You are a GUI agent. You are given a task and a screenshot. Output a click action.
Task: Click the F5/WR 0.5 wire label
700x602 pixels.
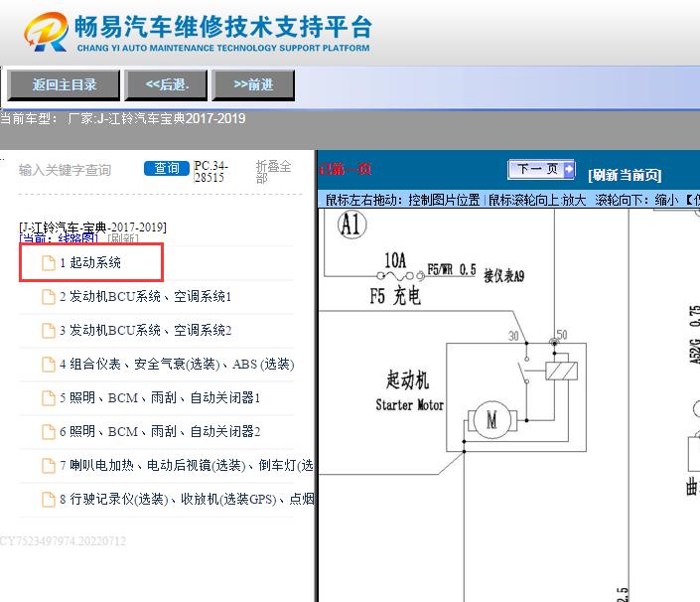click(x=452, y=270)
